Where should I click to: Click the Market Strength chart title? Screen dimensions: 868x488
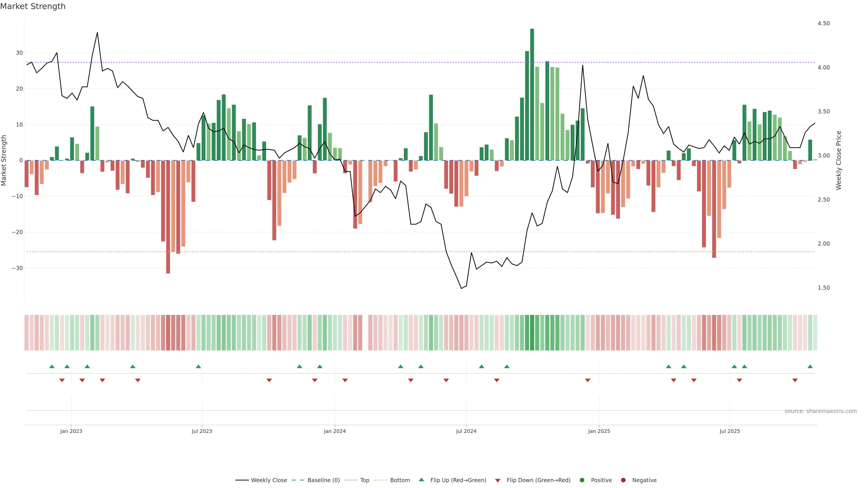coord(33,6)
